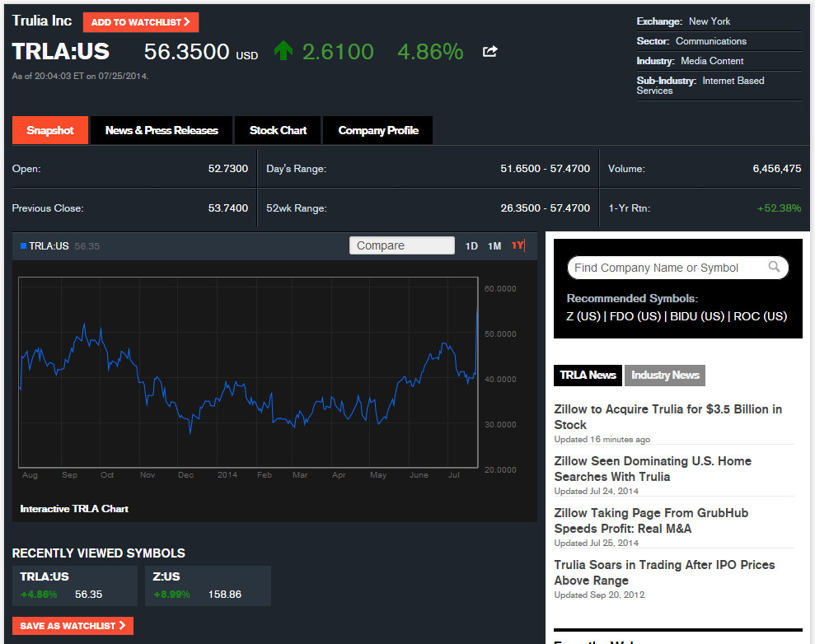Open 'Zillow Taking Page From GrubHub' article
Viewport: 815px width, 644px height.
tap(651, 521)
